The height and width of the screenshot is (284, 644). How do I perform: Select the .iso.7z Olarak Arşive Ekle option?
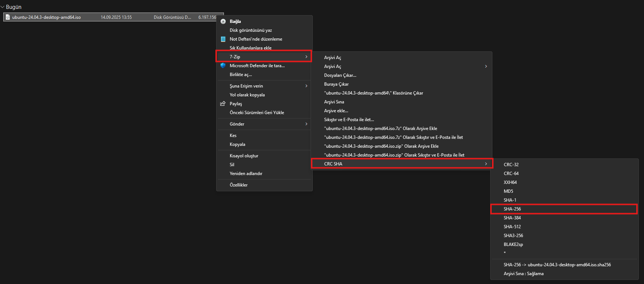[x=402, y=129]
